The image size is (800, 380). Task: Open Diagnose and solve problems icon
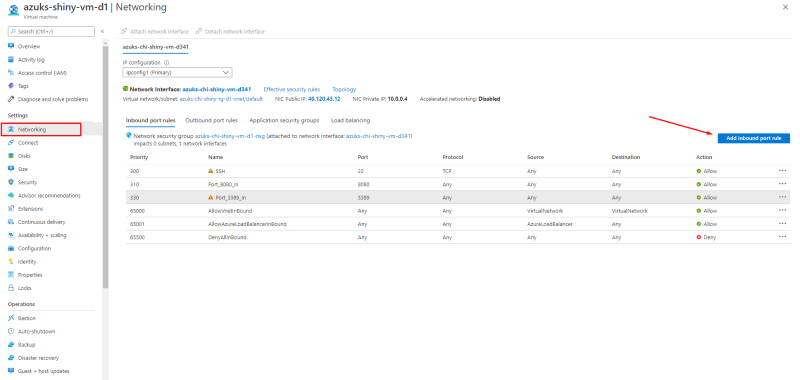point(11,99)
